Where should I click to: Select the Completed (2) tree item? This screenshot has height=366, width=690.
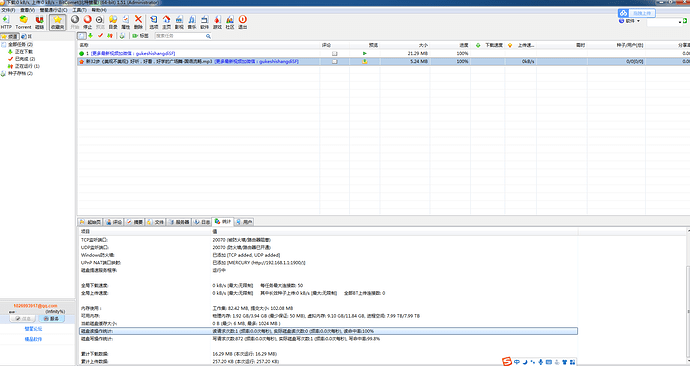pyautogui.click(x=25, y=59)
